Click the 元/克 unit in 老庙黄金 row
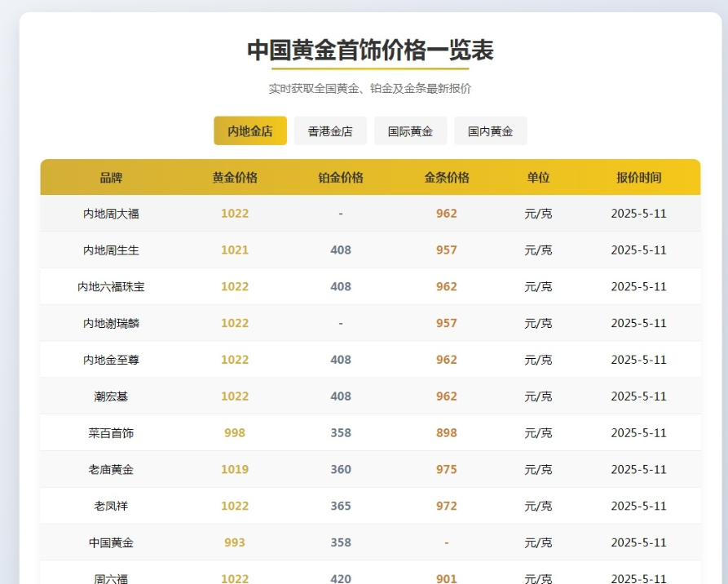 539,470
